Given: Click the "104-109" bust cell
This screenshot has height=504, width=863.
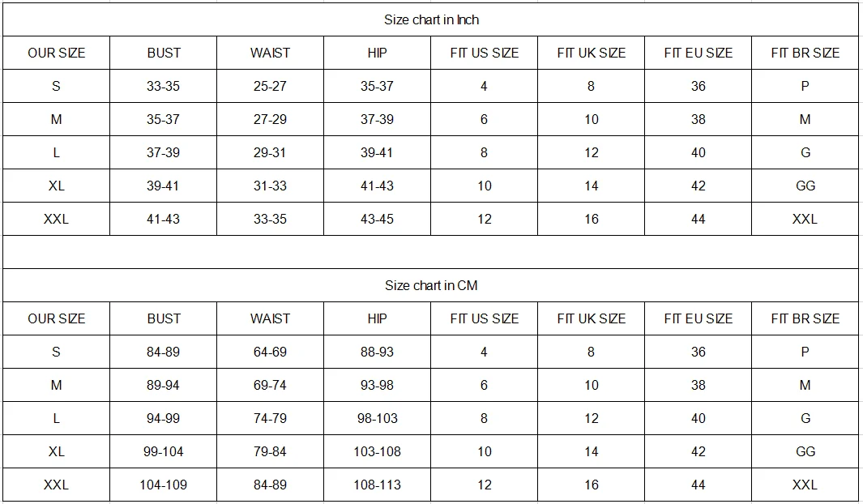Looking at the screenshot, I should point(164,485).
